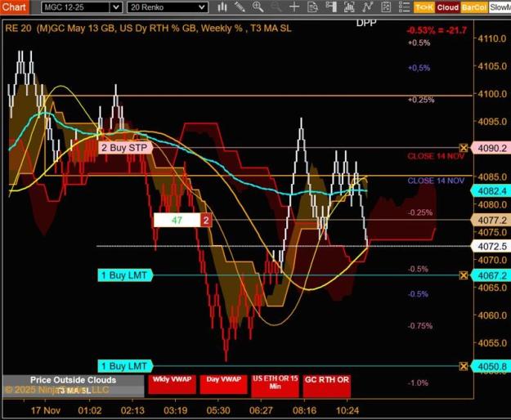Select the Buy LMT order at 4050.8
This screenshot has height=420, width=511.
tap(125, 366)
